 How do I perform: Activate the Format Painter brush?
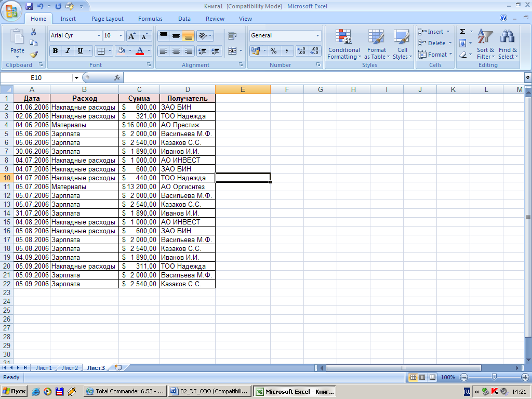point(34,54)
